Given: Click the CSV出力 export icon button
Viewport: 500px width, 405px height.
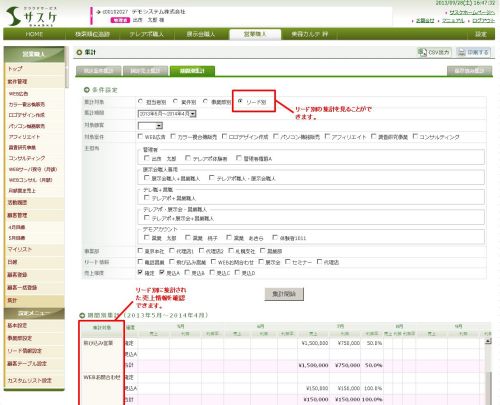Looking at the screenshot, I should pos(434,52).
